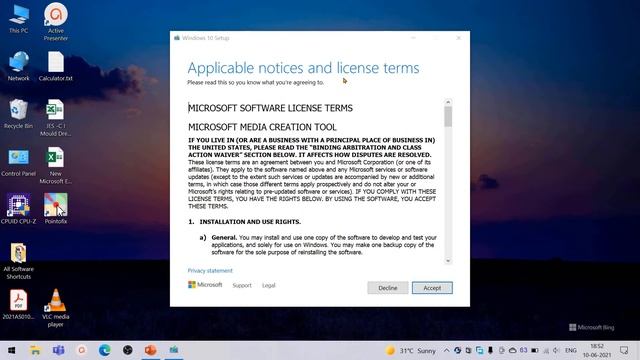Open the notification action center
The width and height of the screenshot is (640, 360).
(x=624, y=351)
